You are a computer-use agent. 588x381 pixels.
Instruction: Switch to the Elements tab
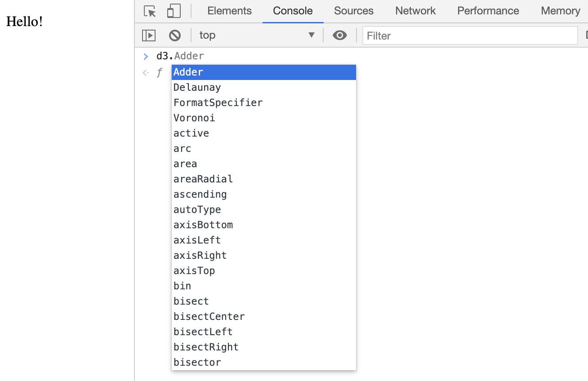click(229, 11)
